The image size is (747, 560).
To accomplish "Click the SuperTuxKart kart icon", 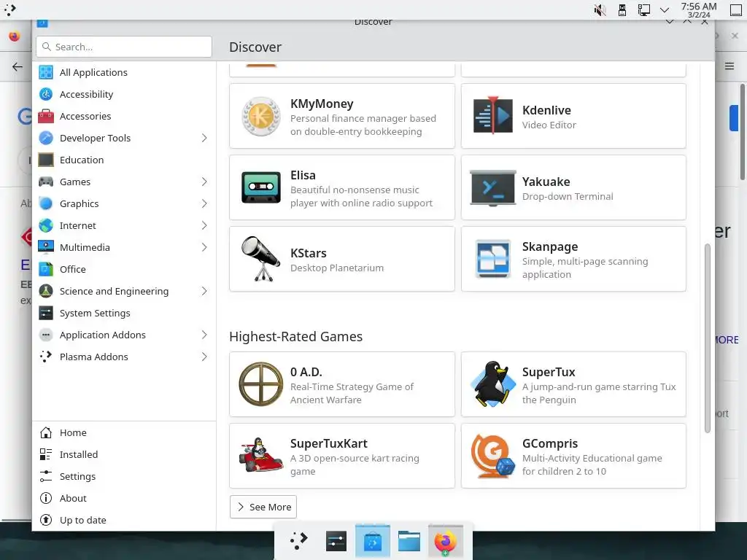I will (260, 455).
